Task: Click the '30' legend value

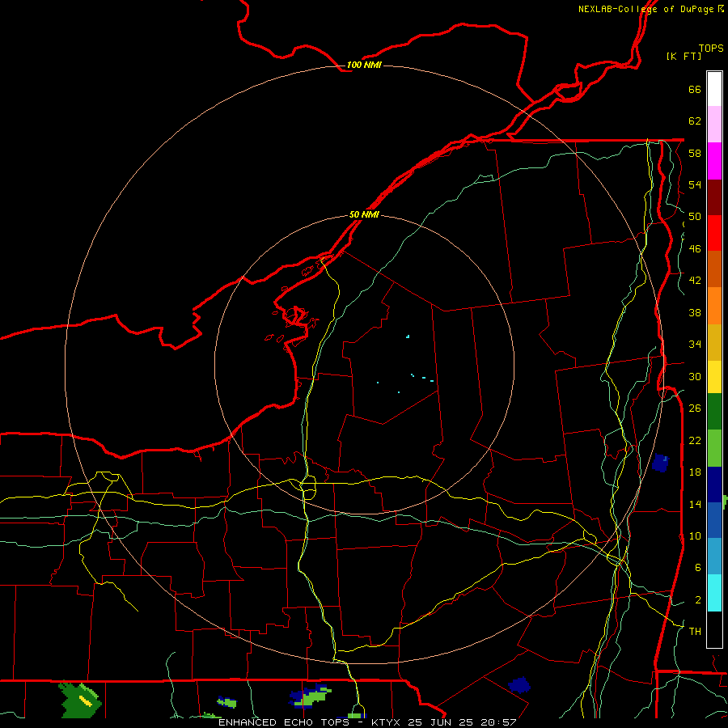Action: [x=694, y=376]
